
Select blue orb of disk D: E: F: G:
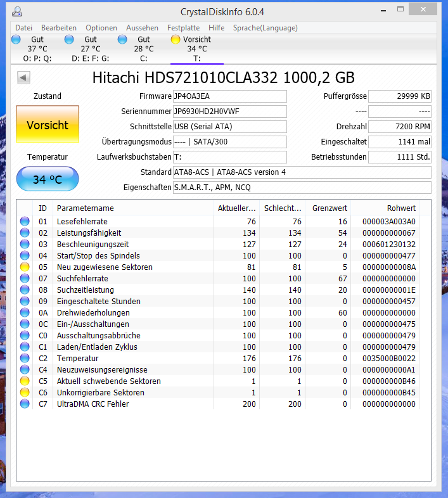tap(69, 39)
